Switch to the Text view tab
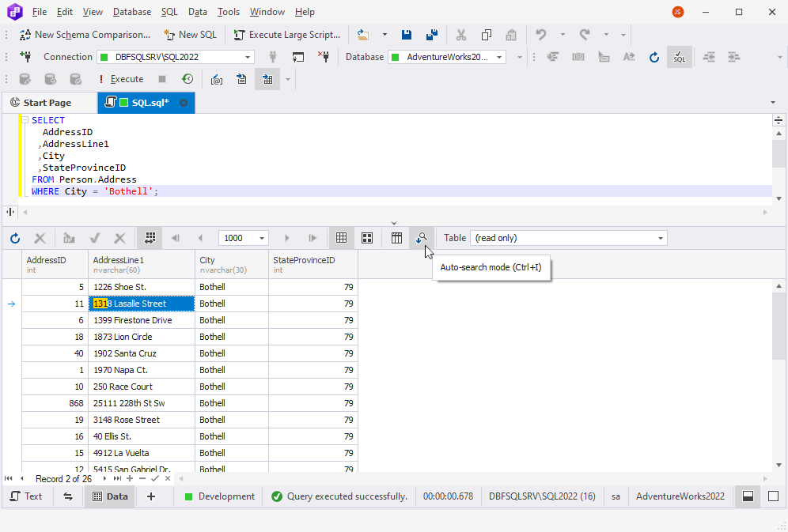This screenshot has width=788, height=532. click(x=26, y=496)
